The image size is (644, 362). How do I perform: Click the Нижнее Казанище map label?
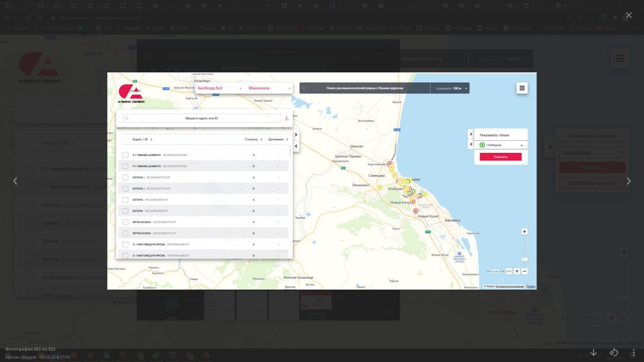point(298,278)
